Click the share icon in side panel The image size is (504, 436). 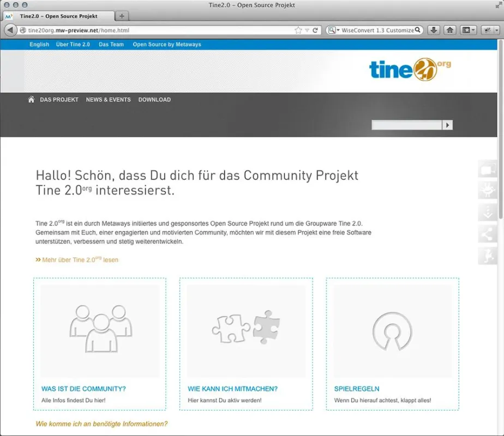(x=488, y=234)
